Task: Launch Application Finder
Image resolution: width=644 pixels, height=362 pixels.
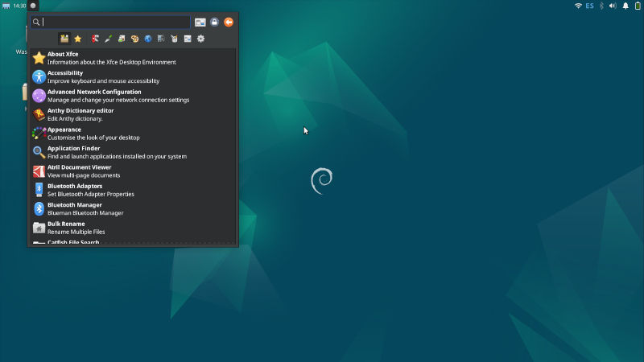Action: pyautogui.click(x=133, y=152)
